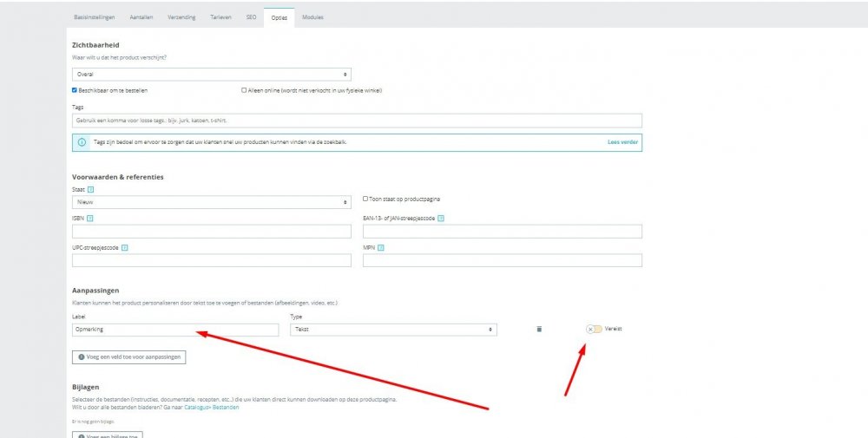868x438 pixels.
Task: Toggle the Vereist switch on
Action: click(594, 329)
